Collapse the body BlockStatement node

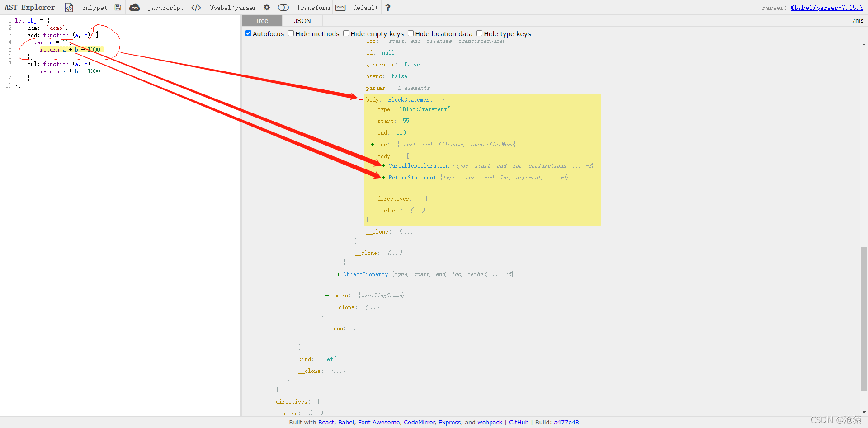tap(361, 100)
